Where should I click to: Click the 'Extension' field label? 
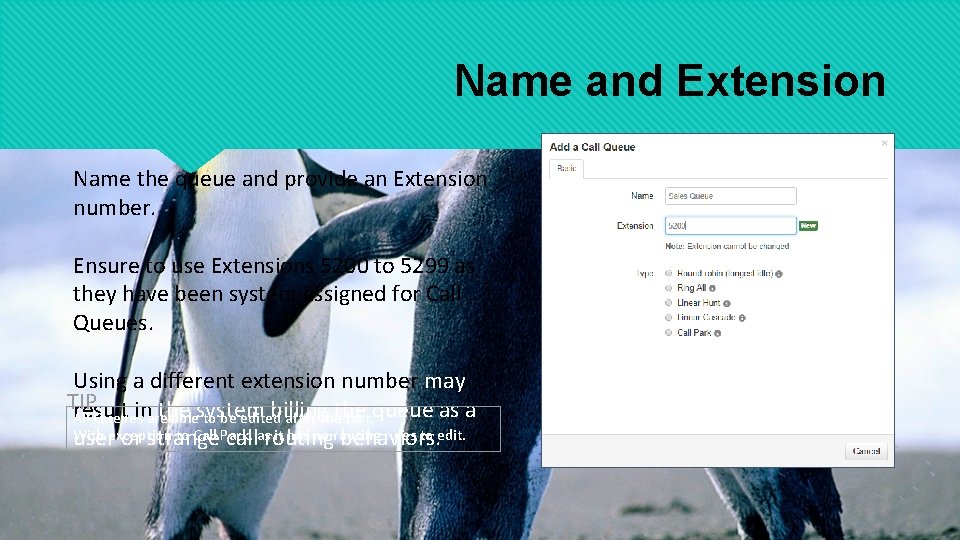635,226
